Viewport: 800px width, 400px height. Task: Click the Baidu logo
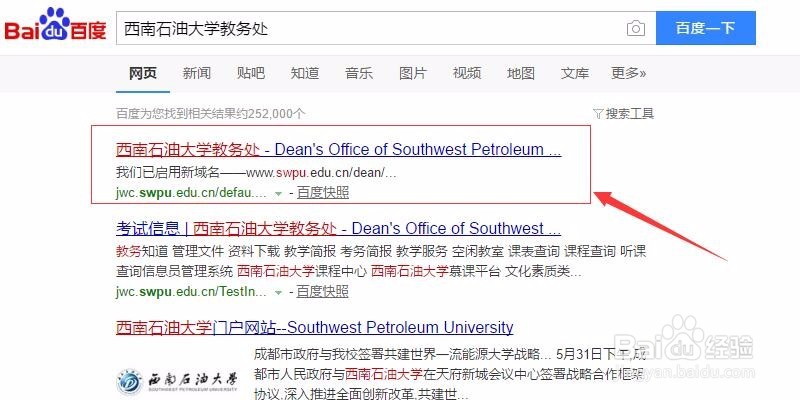[x=55, y=26]
